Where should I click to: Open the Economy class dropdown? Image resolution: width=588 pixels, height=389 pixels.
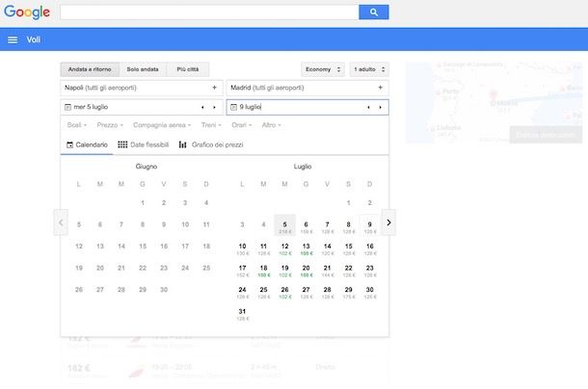(323, 69)
